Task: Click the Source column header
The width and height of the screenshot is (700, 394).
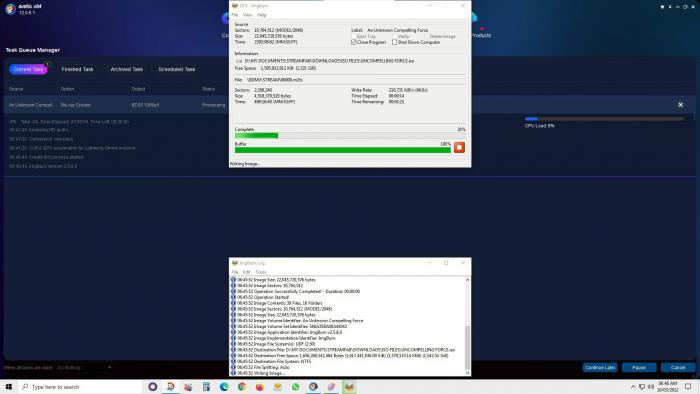Action: click(x=16, y=89)
